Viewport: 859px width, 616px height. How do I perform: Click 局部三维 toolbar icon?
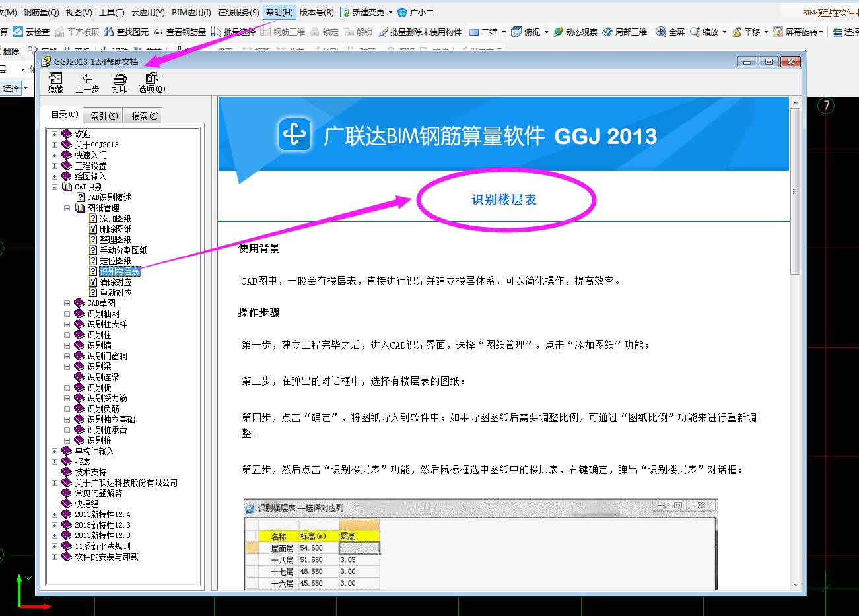coord(608,32)
